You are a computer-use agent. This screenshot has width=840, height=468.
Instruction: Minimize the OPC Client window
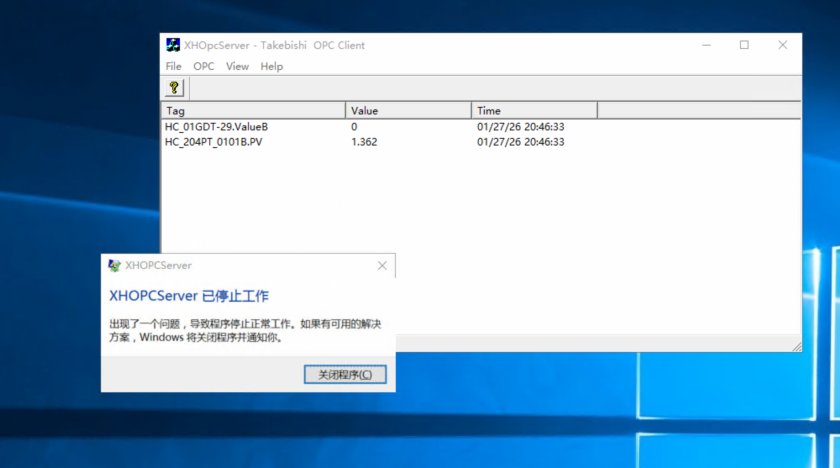pos(707,46)
